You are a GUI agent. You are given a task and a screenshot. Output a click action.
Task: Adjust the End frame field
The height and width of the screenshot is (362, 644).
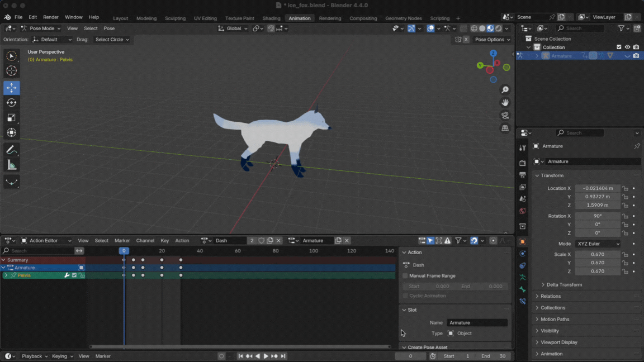[494, 356]
